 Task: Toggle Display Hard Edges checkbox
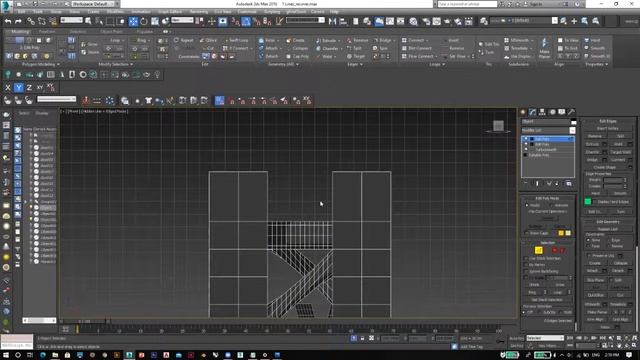pos(596,202)
